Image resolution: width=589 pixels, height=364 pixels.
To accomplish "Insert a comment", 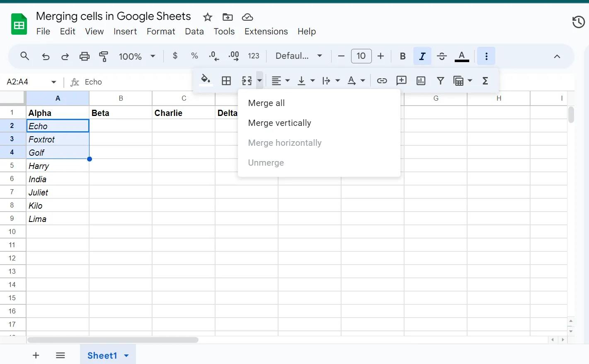I will (x=401, y=81).
